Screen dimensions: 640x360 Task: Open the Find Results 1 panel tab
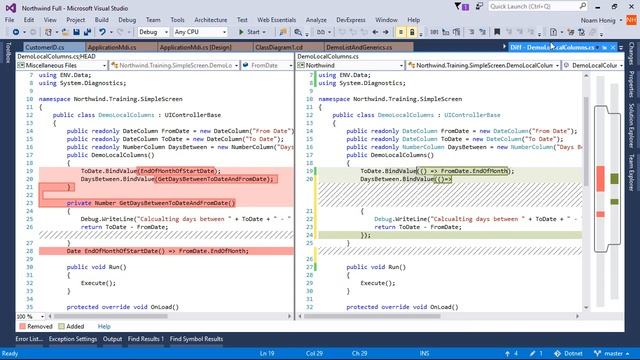pos(146,339)
